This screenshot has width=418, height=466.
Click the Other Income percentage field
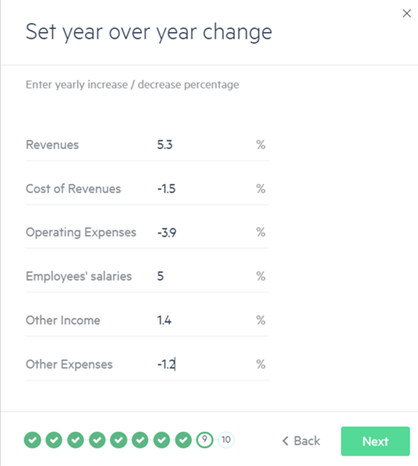click(x=203, y=320)
